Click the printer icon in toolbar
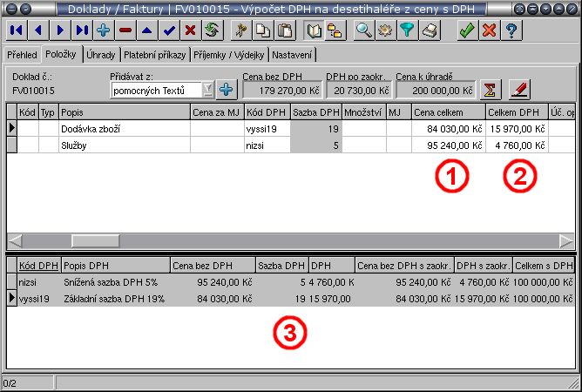Screen dimensions: 582x392 click(x=430, y=31)
